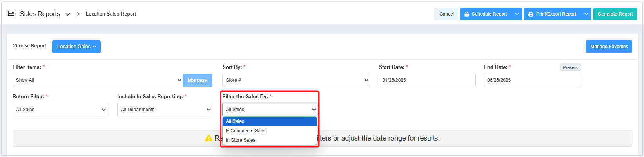Open the Print/Export Report dropdown arrow

pos(586,14)
